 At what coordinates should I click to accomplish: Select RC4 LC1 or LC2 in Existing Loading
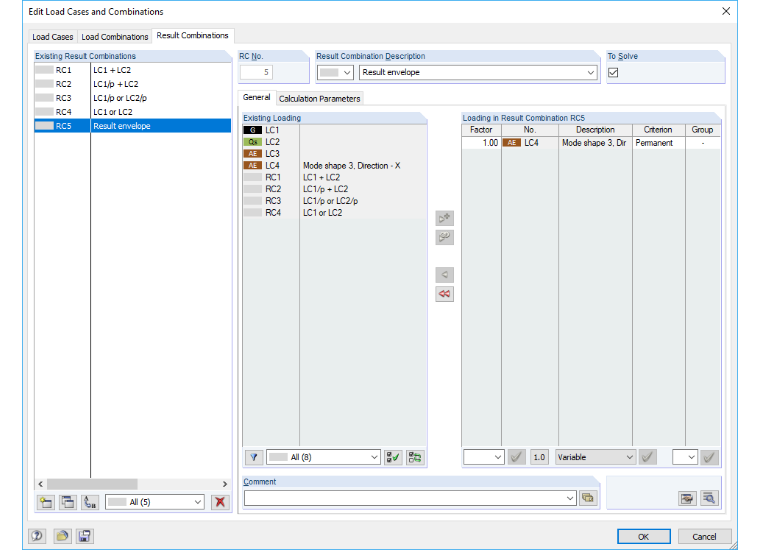point(334,213)
